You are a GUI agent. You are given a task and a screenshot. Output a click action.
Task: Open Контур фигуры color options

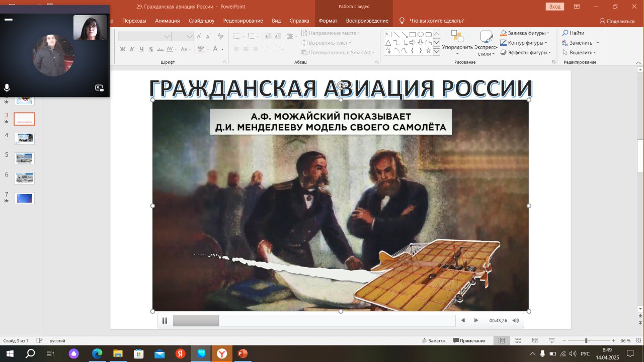tap(524, 43)
